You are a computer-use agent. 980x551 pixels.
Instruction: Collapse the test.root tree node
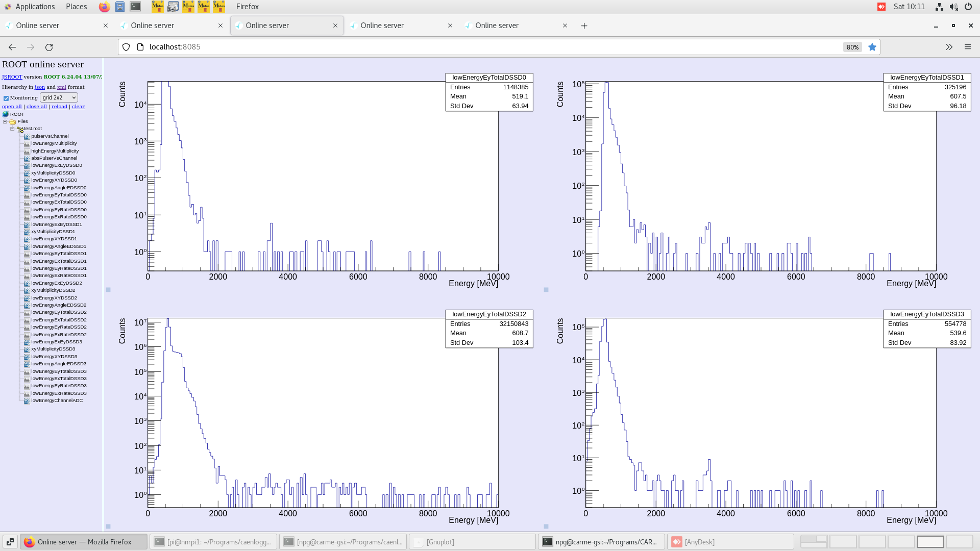tap(12, 129)
